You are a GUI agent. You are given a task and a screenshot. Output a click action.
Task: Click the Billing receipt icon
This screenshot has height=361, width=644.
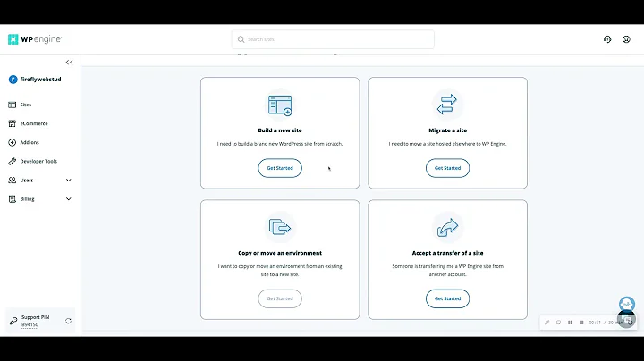pyautogui.click(x=13, y=199)
